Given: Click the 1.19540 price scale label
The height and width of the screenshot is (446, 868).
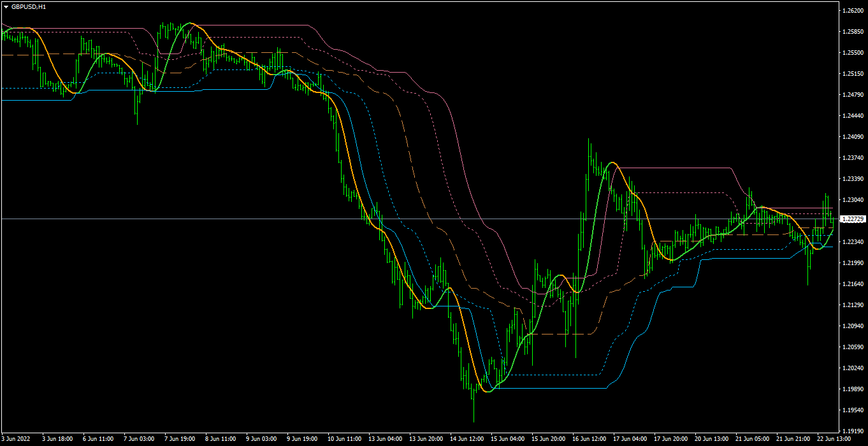Looking at the screenshot, I should click(853, 410).
